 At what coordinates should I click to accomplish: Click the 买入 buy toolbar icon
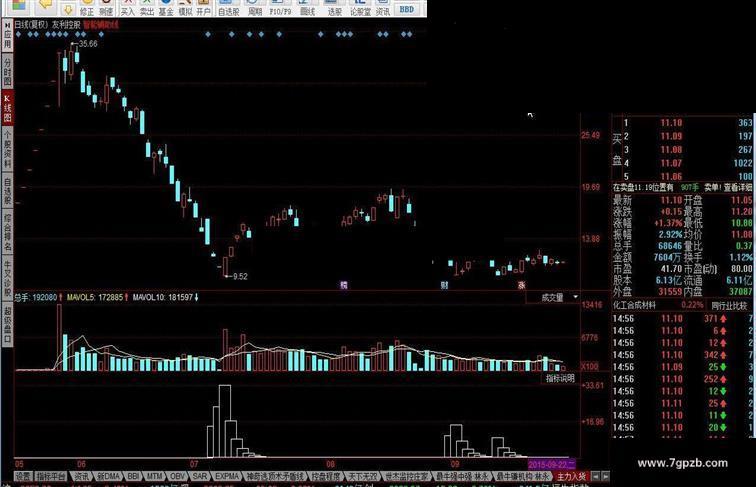click(128, 8)
